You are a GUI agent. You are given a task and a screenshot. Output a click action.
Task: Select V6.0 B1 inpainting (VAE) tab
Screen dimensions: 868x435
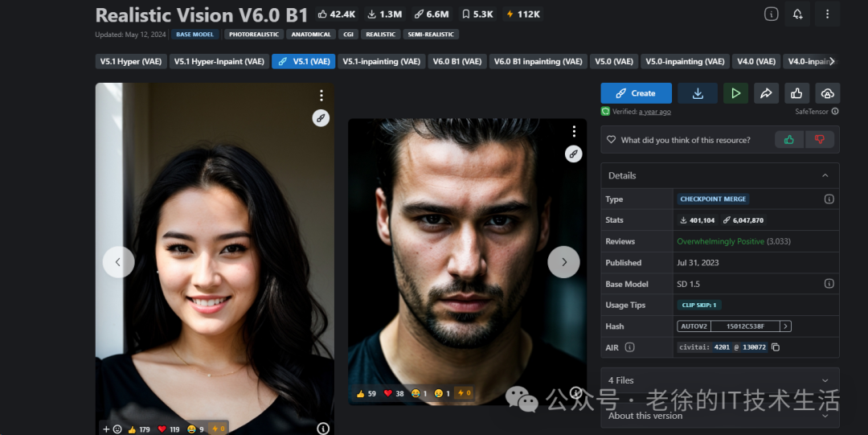[538, 61]
